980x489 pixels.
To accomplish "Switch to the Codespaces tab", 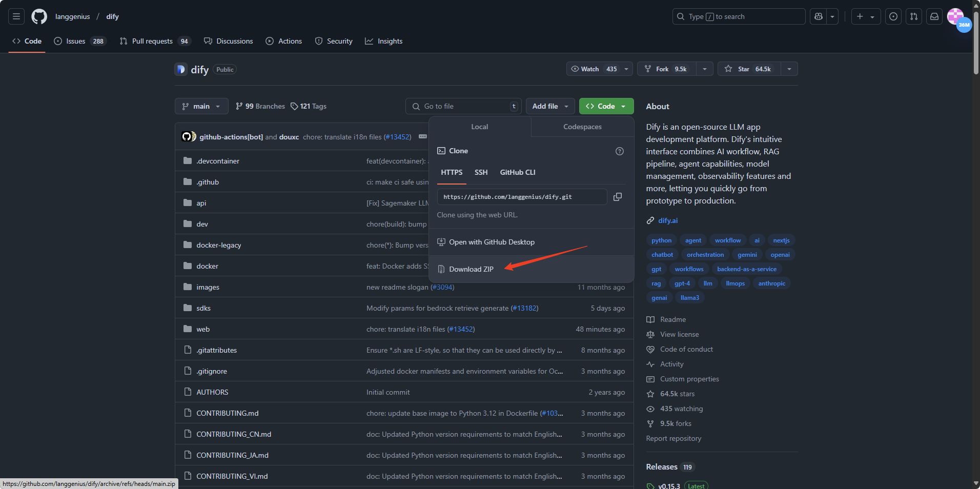I will 582,127.
